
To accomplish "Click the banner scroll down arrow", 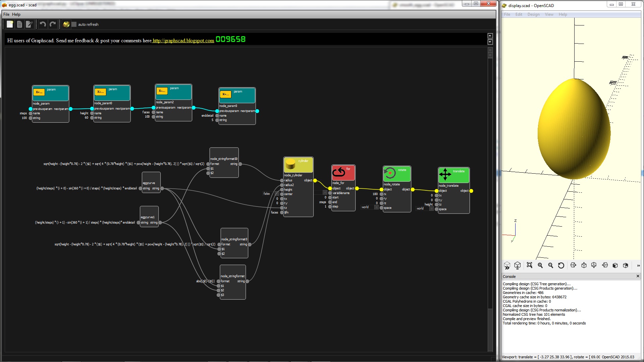I will tap(490, 42).
